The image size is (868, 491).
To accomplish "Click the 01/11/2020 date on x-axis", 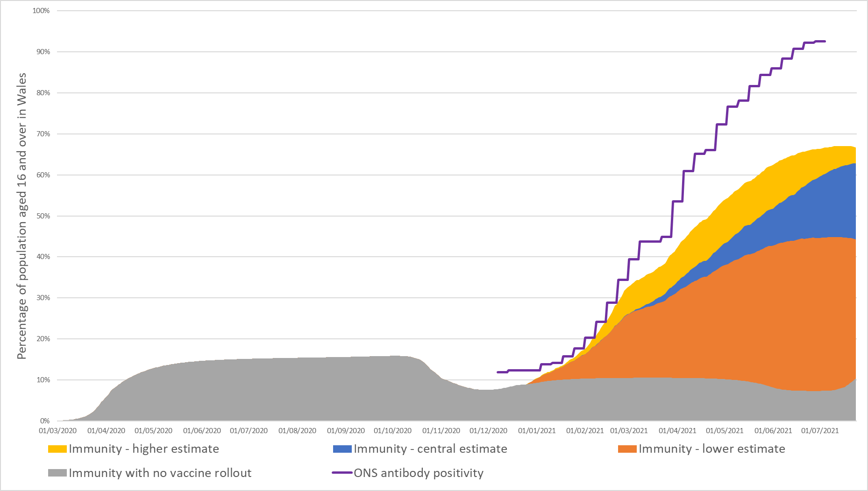I will (441, 431).
